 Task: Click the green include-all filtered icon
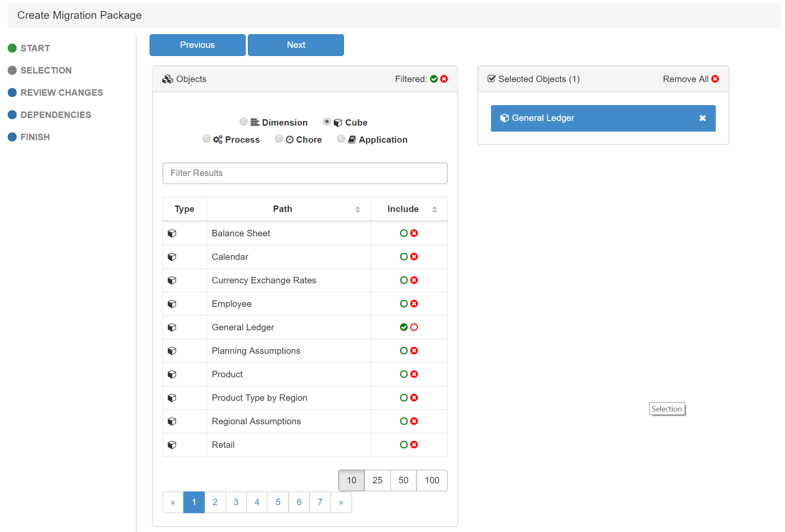[434, 79]
